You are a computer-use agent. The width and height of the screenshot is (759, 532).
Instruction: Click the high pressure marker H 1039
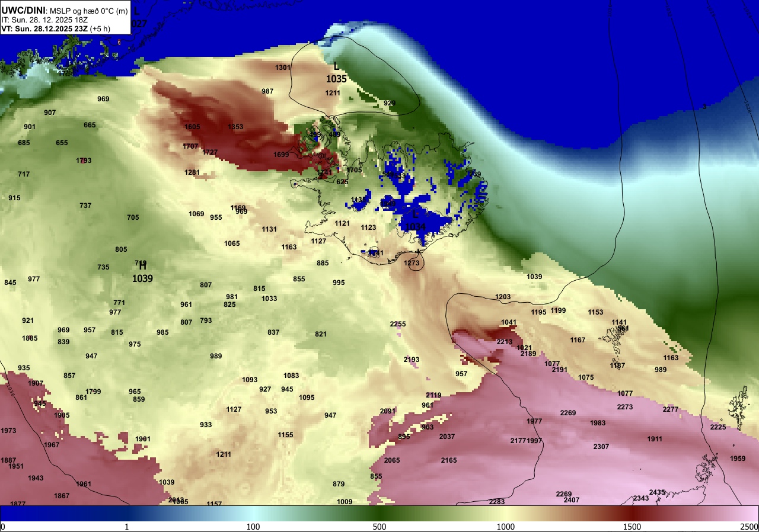142,272
